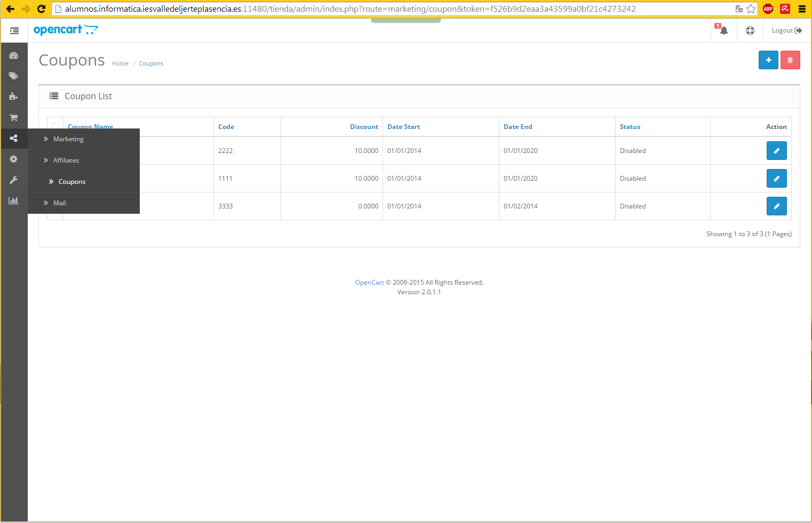The width and height of the screenshot is (812, 523).
Task: Select Affiliates in the marketing submenu
Action: pyautogui.click(x=66, y=160)
